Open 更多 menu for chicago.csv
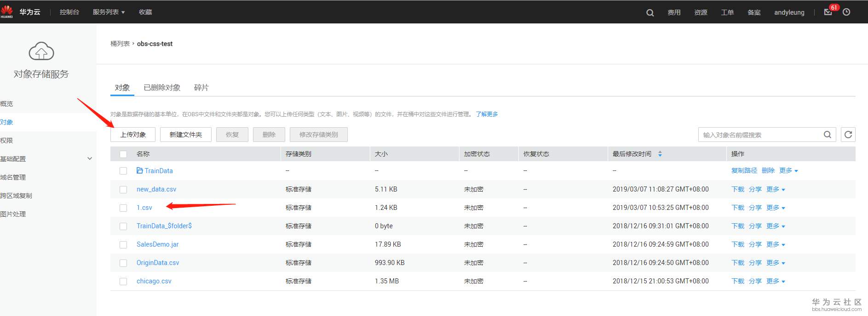This screenshot has height=316, width=868. (x=776, y=281)
